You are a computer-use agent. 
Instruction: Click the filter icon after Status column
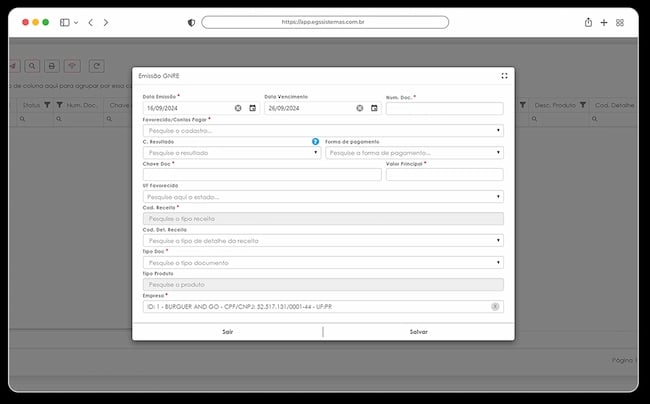(x=47, y=105)
